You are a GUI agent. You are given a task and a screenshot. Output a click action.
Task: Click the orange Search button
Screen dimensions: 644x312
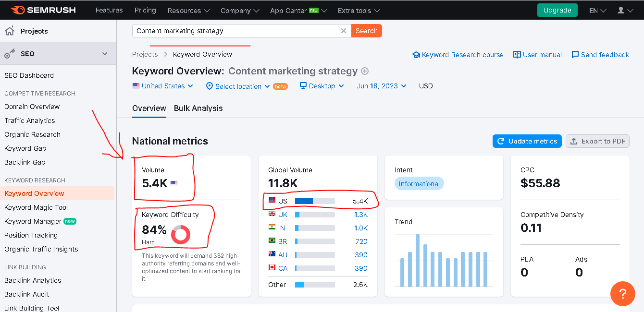(x=367, y=31)
